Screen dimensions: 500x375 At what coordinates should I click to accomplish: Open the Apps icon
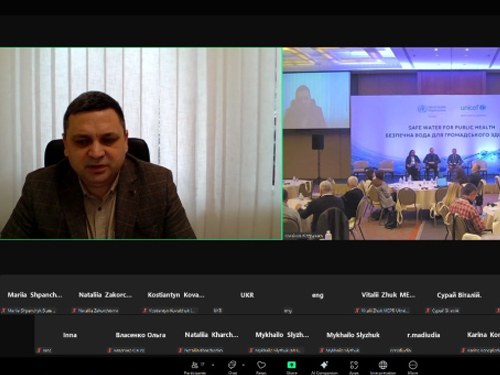click(x=354, y=367)
